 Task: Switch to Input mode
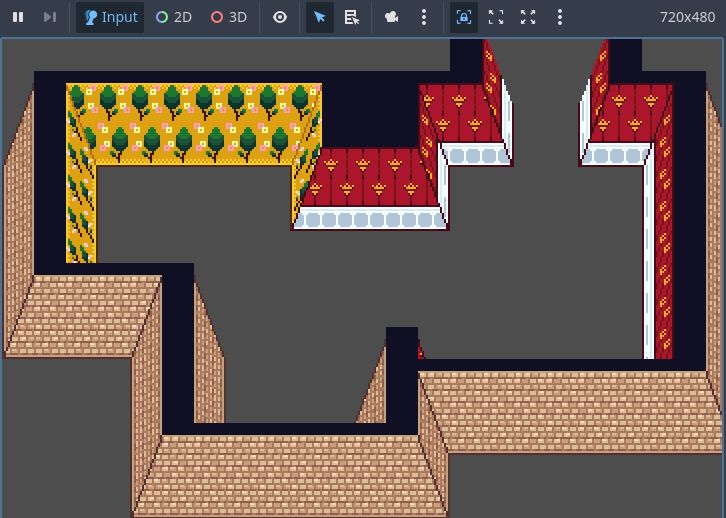coord(110,17)
